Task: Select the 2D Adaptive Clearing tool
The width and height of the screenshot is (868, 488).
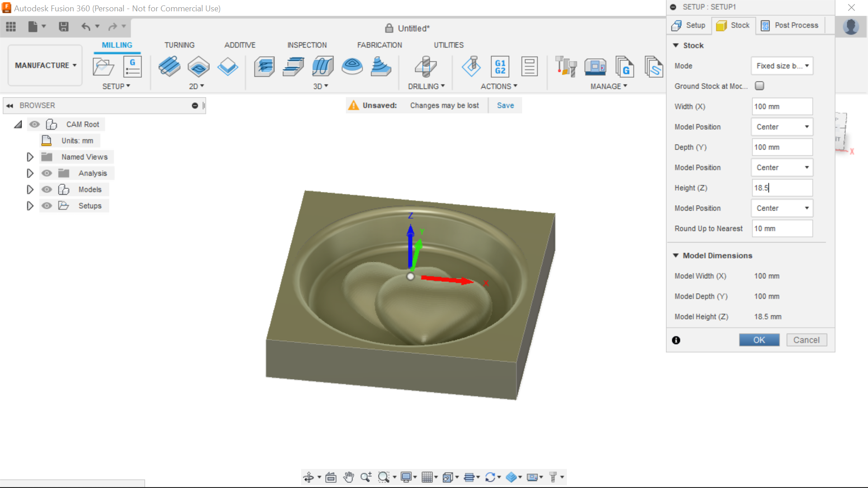Action: 170,66
